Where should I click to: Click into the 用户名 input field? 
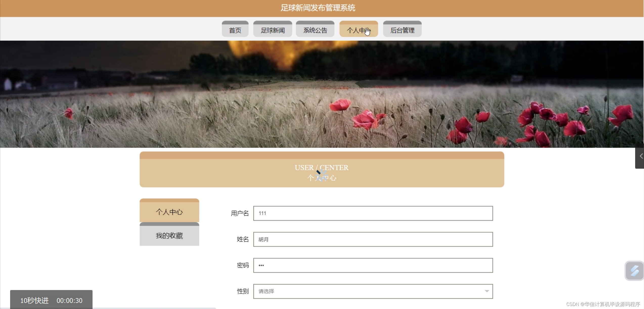tap(373, 213)
